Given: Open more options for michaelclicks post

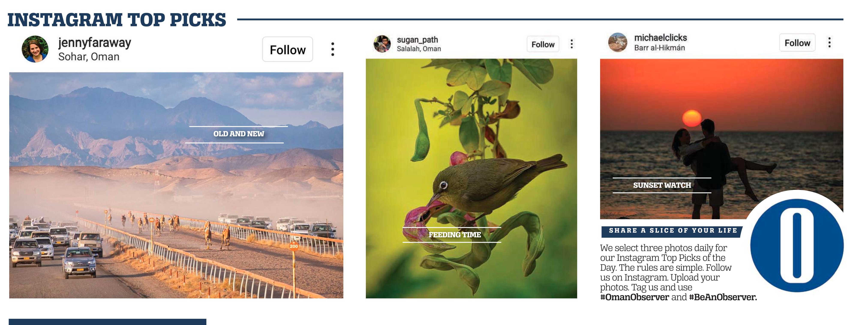Looking at the screenshot, I should point(829,42).
